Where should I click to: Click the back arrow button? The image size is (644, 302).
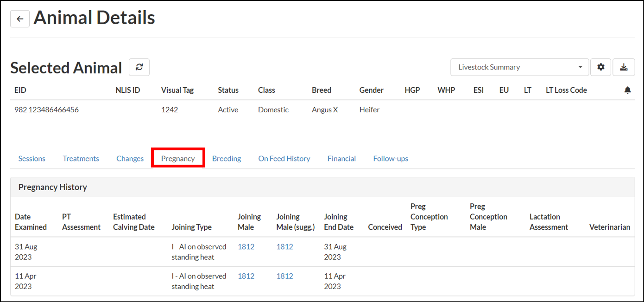20,19
